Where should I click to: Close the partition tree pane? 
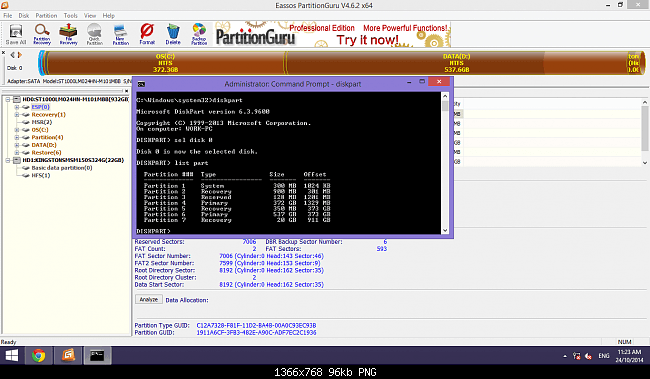pos(126,90)
